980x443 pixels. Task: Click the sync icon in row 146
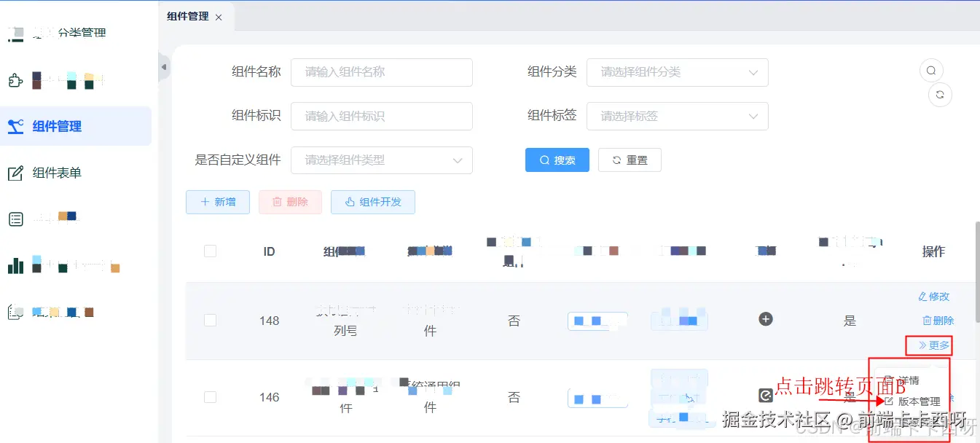pyautogui.click(x=764, y=396)
